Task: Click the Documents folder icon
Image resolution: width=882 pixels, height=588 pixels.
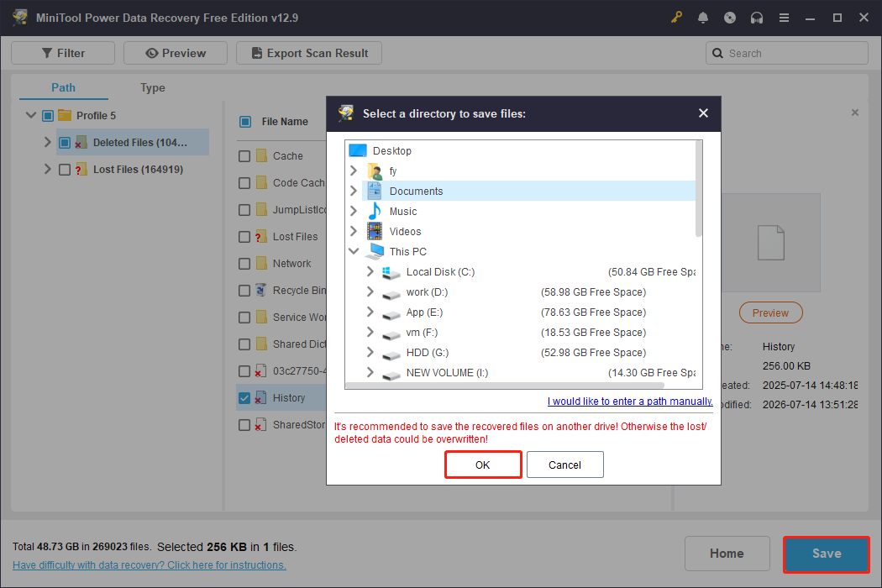Action: coord(375,191)
